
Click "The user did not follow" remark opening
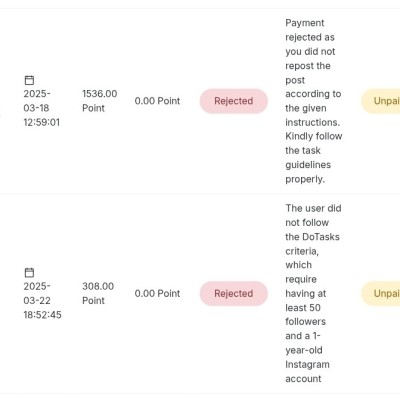(x=313, y=215)
